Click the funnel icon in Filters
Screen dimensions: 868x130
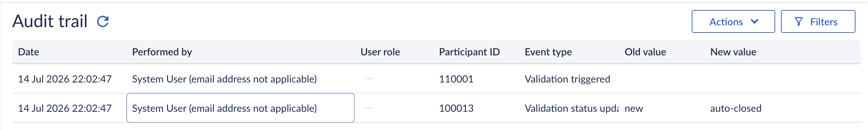(x=799, y=22)
